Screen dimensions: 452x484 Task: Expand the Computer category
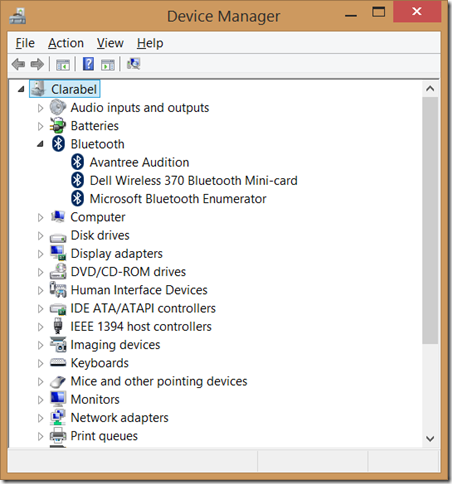pyautogui.click(x=40, y=217)
